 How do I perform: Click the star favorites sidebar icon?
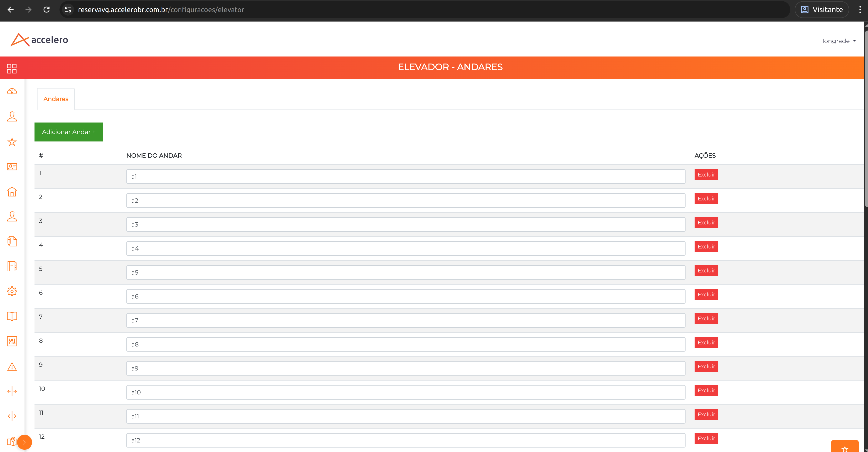click(12, 142)
